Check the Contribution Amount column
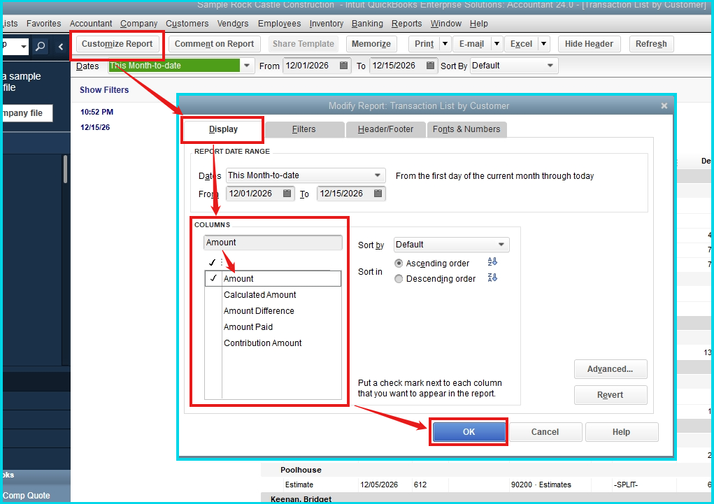The image size is (714, 504). point(213,343)
